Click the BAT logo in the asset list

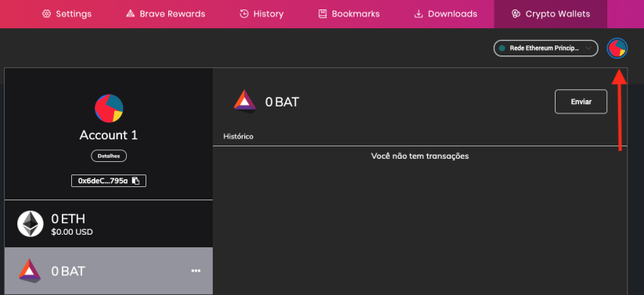[x=30, y=271]
